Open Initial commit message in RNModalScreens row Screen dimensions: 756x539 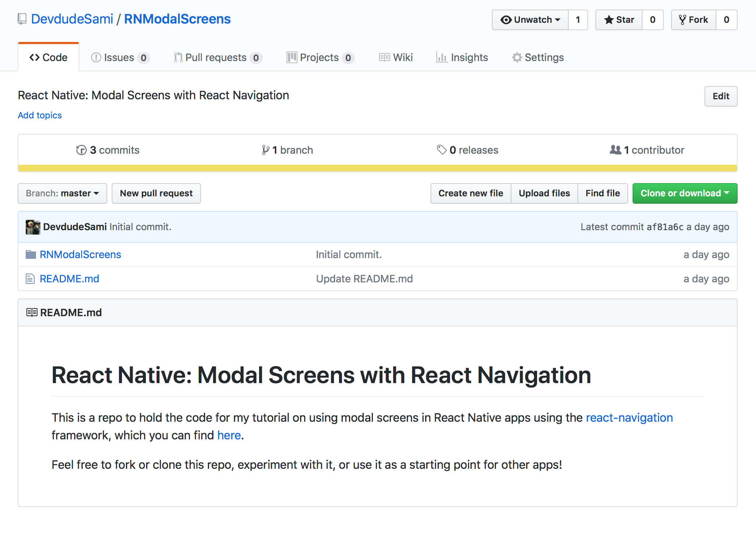pyautogui.click(x=349, y=254)
